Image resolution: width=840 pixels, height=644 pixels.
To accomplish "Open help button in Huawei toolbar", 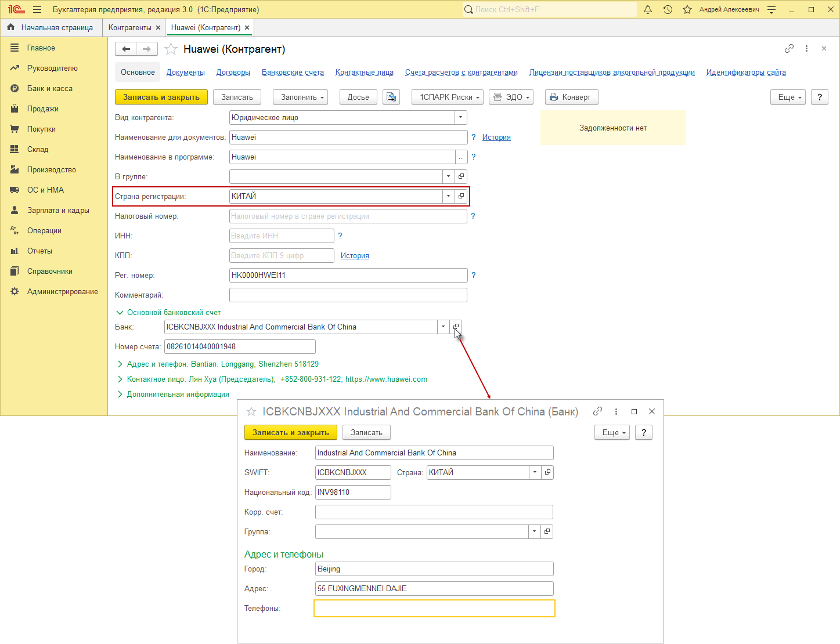I will [x=820, y=97].
